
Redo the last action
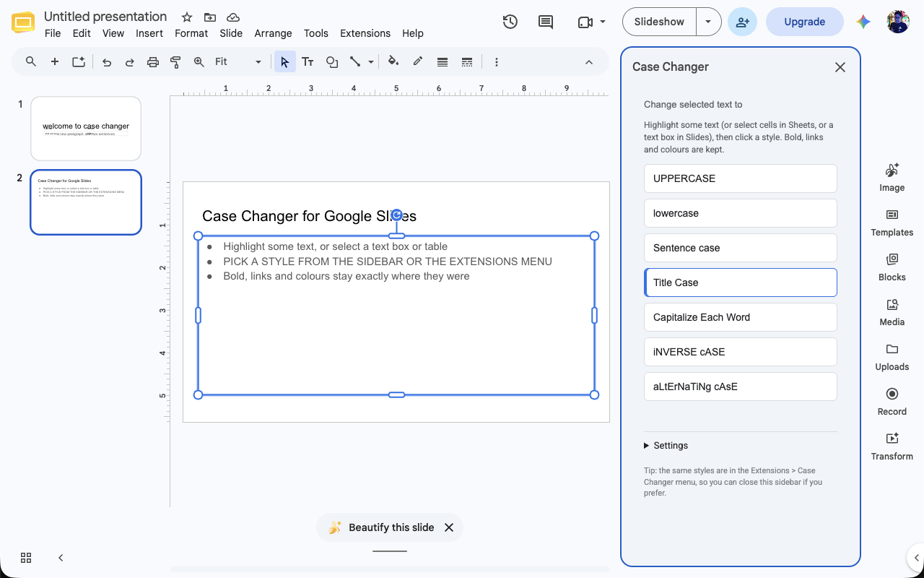point(130,62)
